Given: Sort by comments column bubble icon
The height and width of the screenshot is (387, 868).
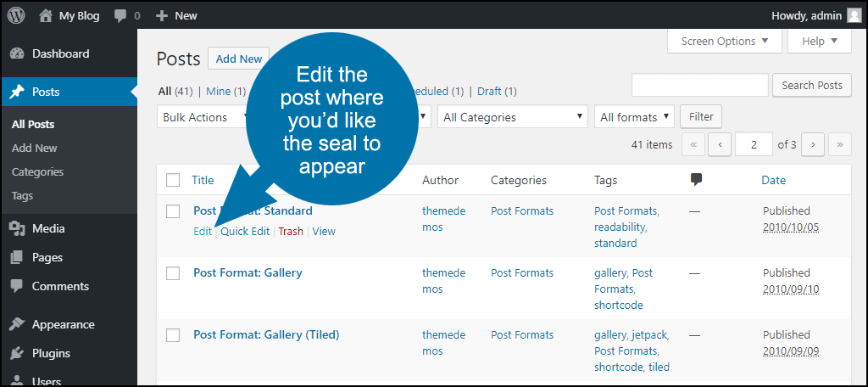Looking at the screenshot, I should (x=697, y=180).
